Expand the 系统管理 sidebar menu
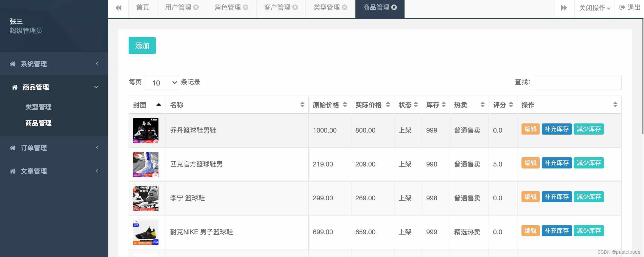 pyautogui.click(x=54, y=64)
